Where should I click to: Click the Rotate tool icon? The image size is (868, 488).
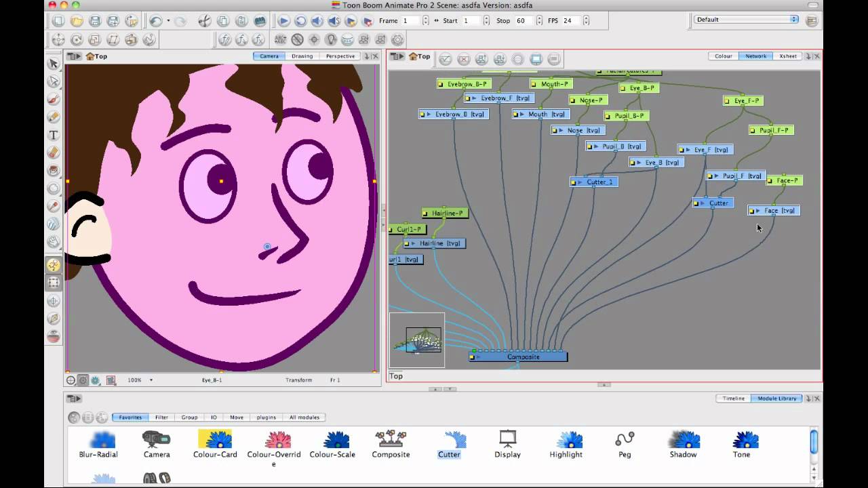(x=77, y=40)
